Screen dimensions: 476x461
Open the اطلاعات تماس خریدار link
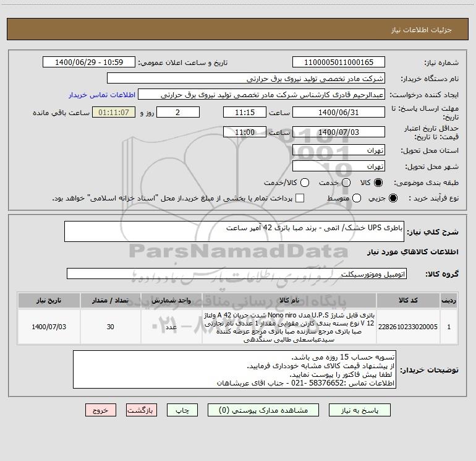[102, 95]
